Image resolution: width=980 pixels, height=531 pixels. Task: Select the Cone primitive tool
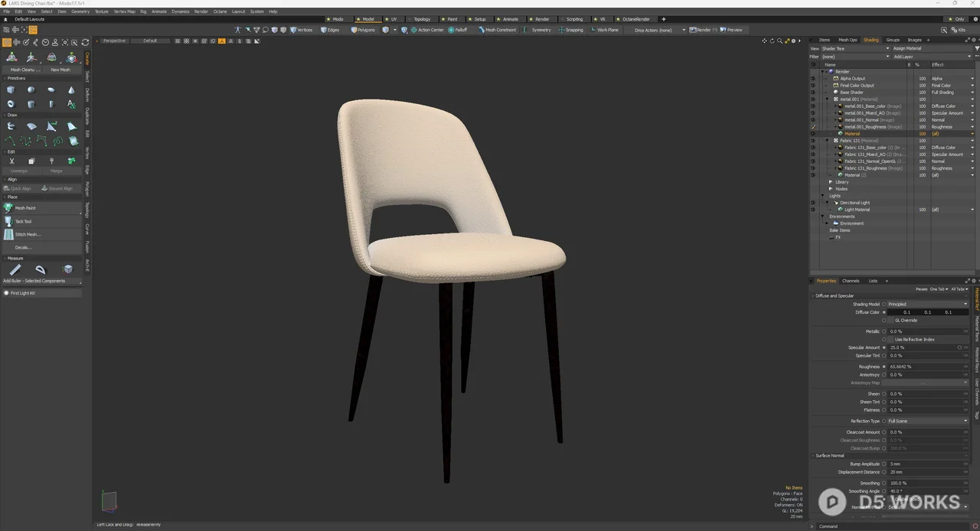pyautogui.click(x=71, y=90)
